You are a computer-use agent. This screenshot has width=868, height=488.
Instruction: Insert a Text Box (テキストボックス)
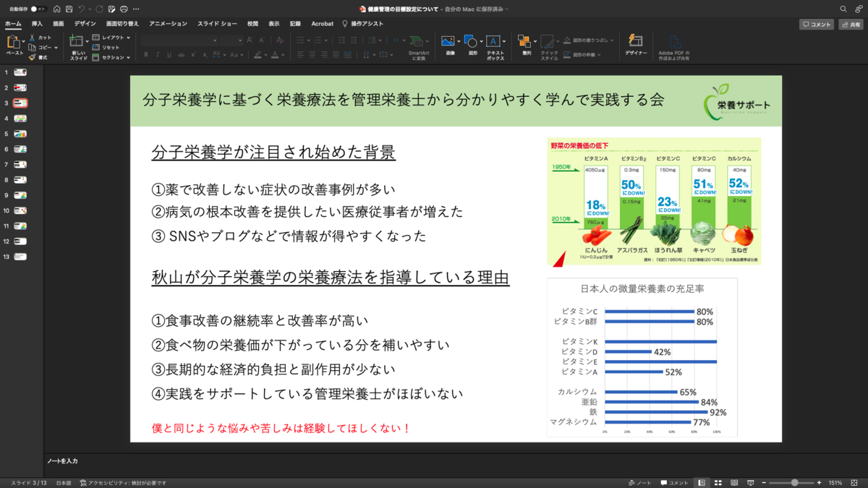495,47
